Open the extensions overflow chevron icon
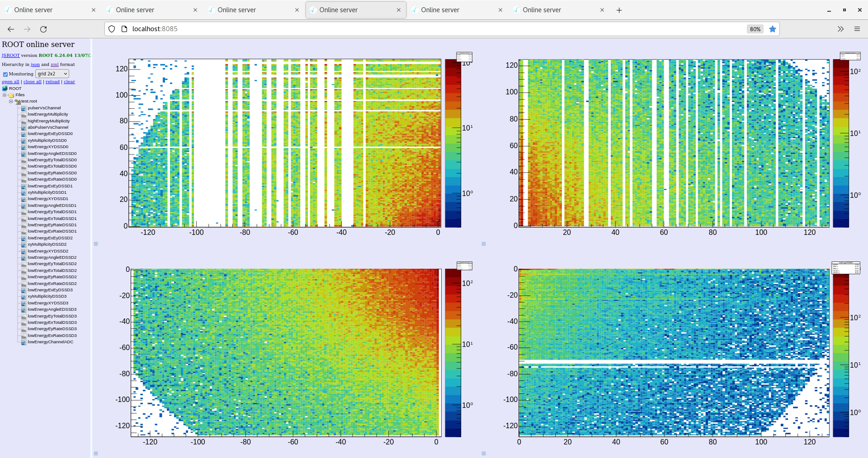This screenshot has height=458, width=868. 840,29
